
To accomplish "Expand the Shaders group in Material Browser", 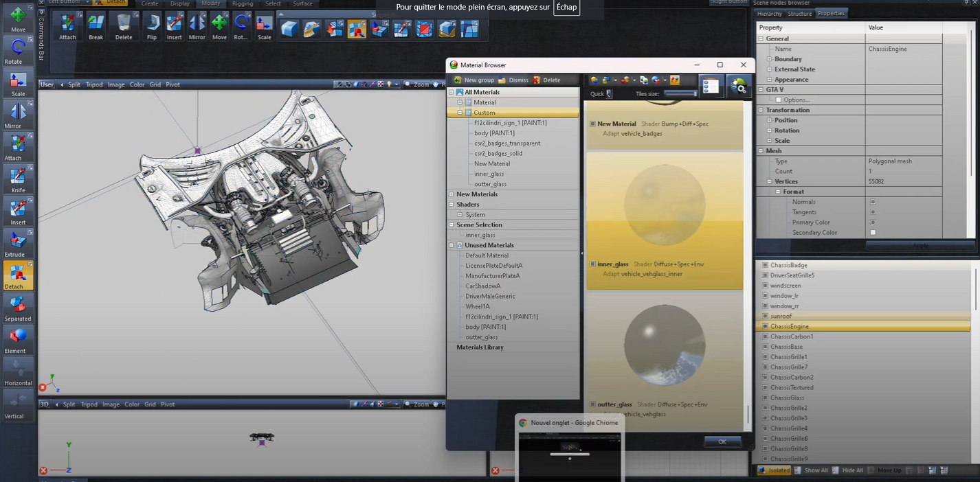I will pyautogui.click(x=453, y=204).
